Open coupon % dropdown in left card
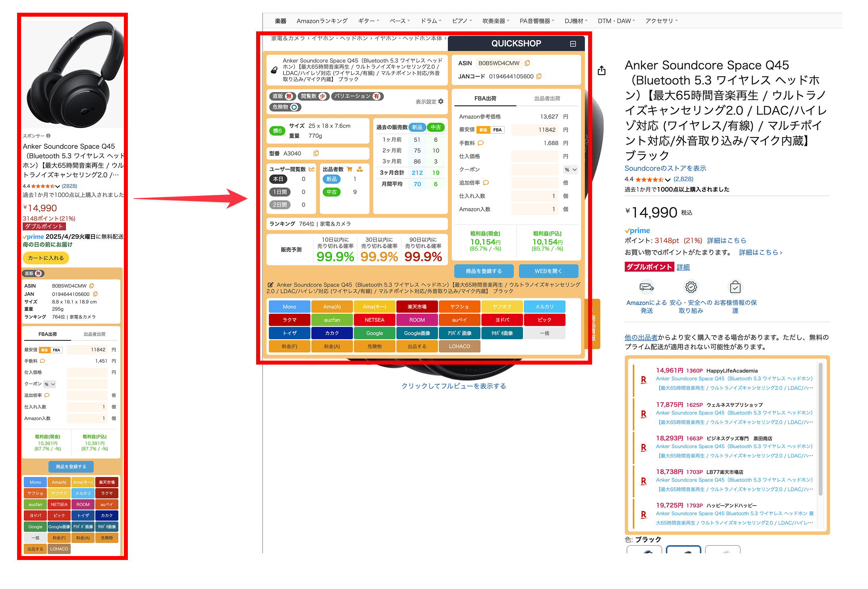Viewport: 868px width, 589px height. tap(50, 384)
